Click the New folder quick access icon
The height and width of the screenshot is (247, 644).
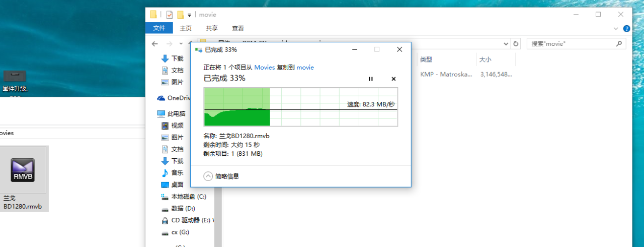180,15
